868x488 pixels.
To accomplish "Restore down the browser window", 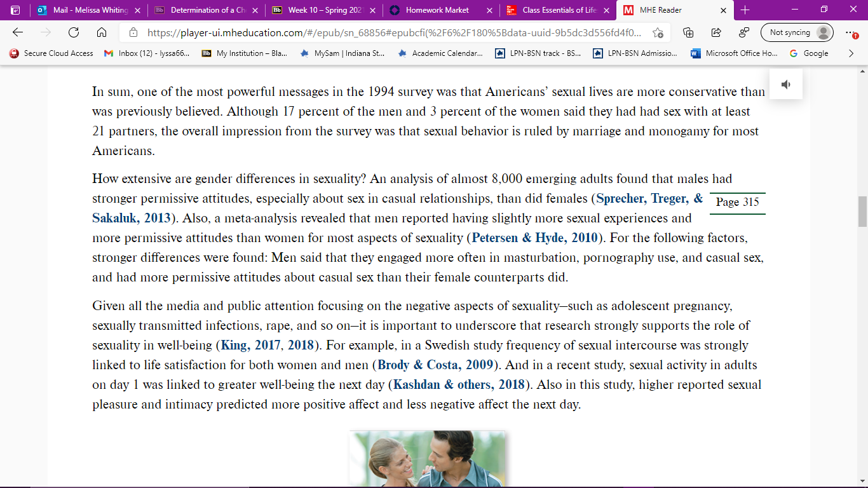I will point(824,10).
